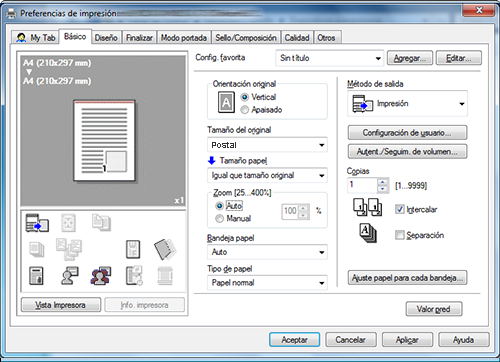Toggle the Intercalar checkbox
This screenshot has height=362, width=500.
(400, 209)
